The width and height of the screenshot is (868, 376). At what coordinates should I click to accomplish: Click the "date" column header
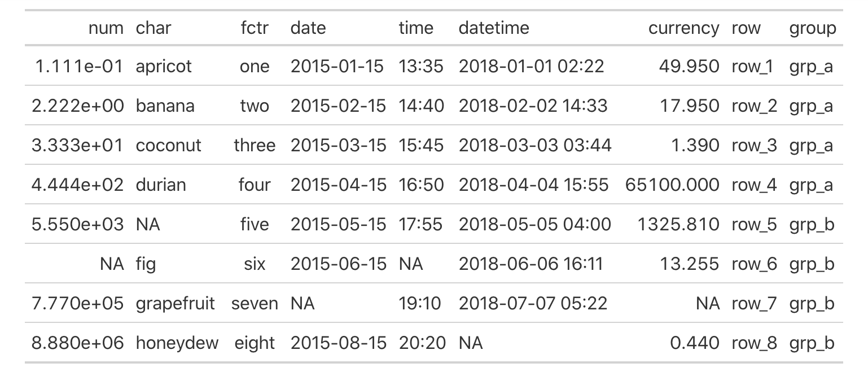click(308, 28)
